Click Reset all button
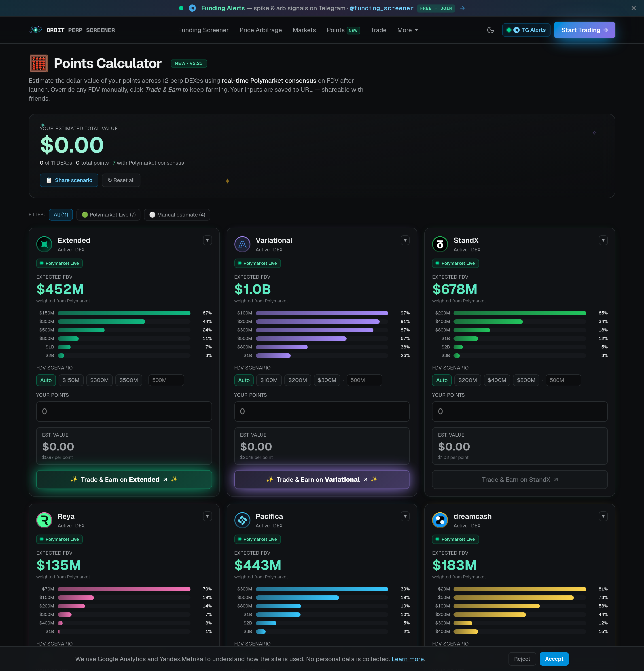The image size is (644, 671). point(121,180)
